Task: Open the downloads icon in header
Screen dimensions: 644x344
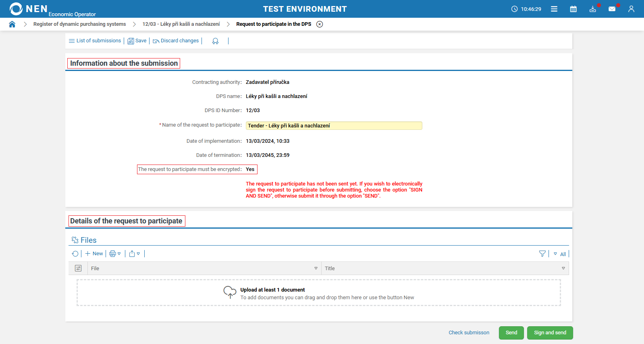Action: (x=592, y=9)
